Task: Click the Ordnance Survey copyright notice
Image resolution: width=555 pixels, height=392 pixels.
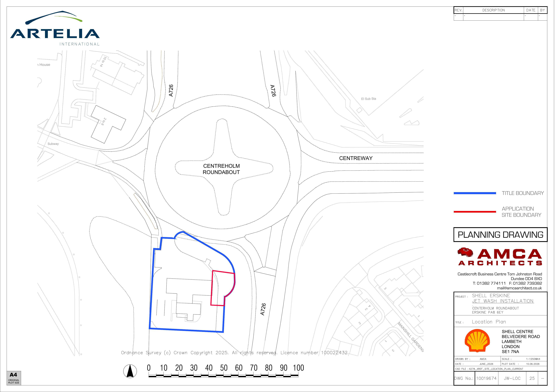Action: tap(234, 353)
